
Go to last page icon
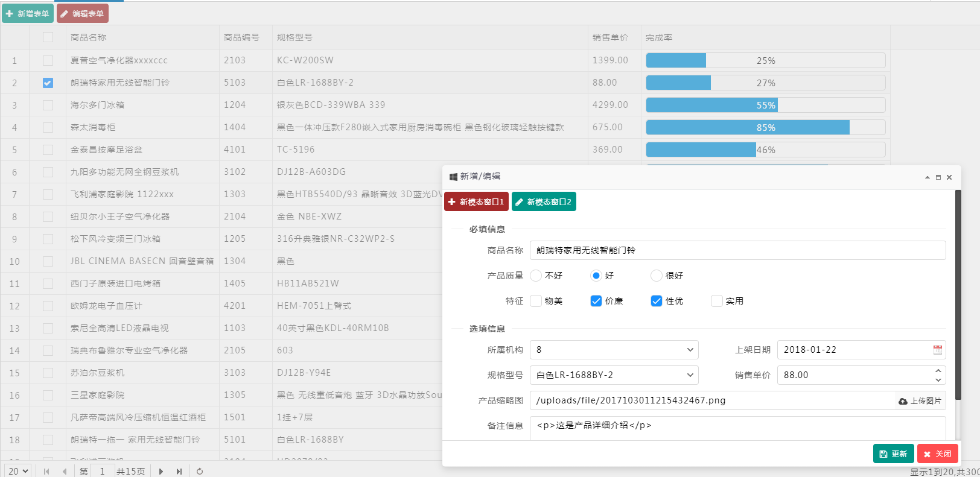tap(179, 472)
